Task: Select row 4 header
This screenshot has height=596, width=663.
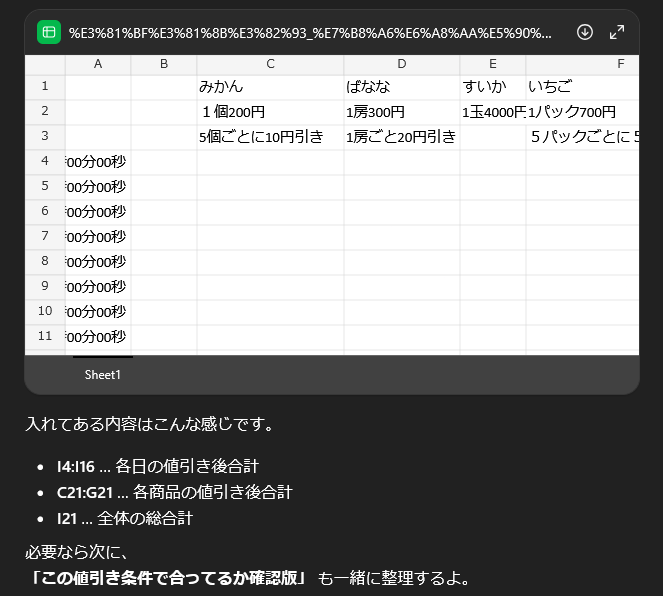Action: (x=45, y=162)
